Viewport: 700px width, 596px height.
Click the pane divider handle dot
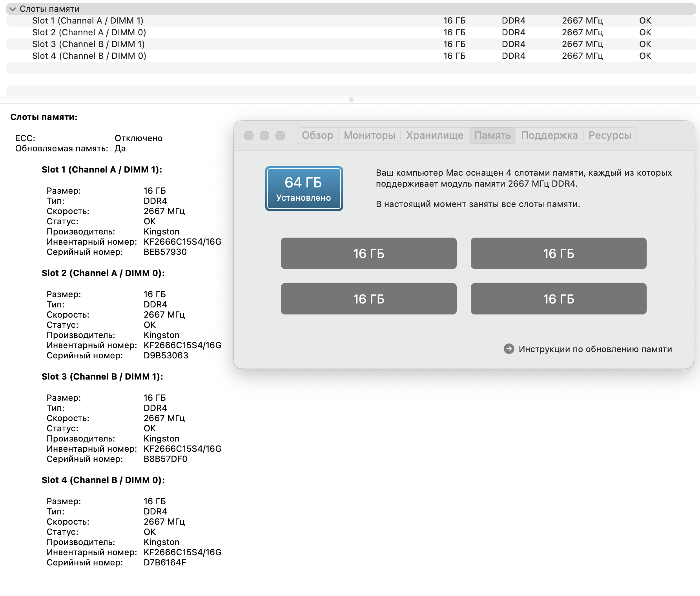[351, 100]
